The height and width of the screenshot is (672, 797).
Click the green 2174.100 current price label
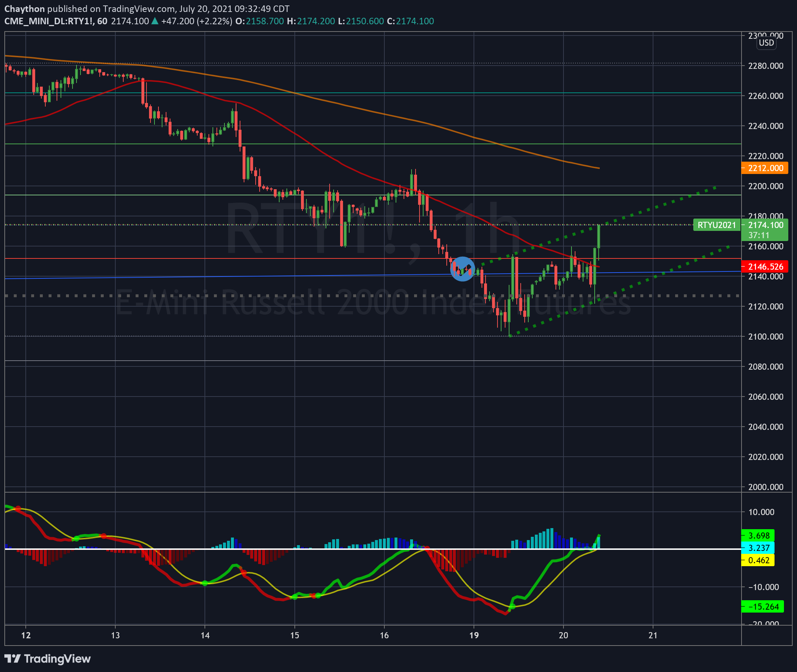coord(765,225)
